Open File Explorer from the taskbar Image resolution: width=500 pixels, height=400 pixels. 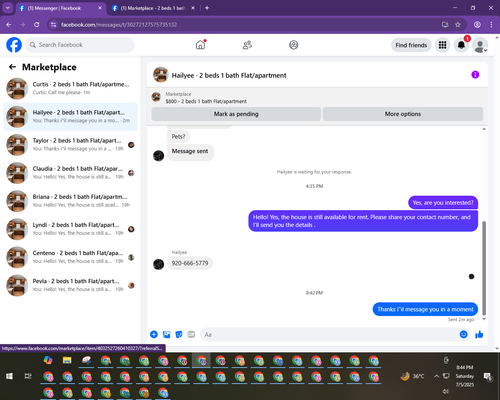[67, 360]
